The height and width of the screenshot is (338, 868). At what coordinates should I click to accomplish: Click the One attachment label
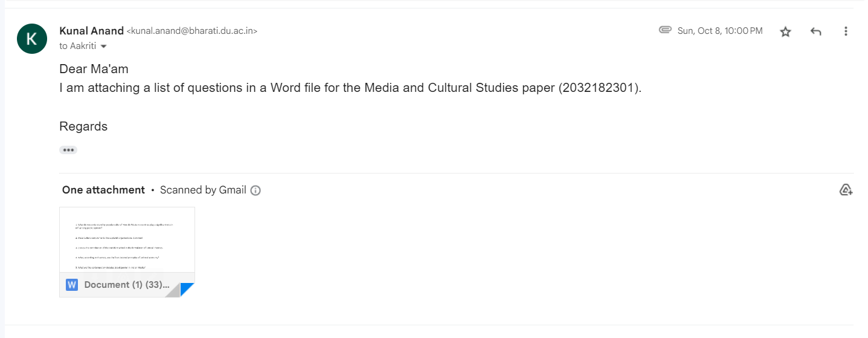[x=103, y=190]
